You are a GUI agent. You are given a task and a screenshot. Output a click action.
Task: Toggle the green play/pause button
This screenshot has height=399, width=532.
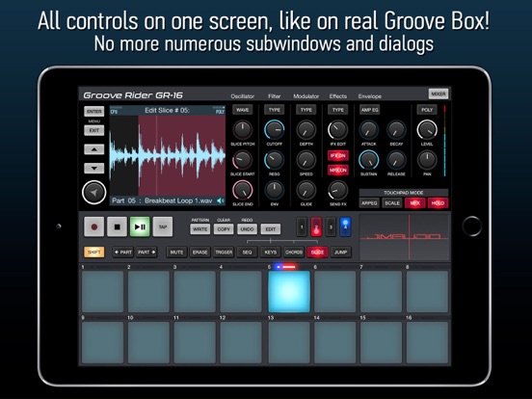click(x=140, y=226)
